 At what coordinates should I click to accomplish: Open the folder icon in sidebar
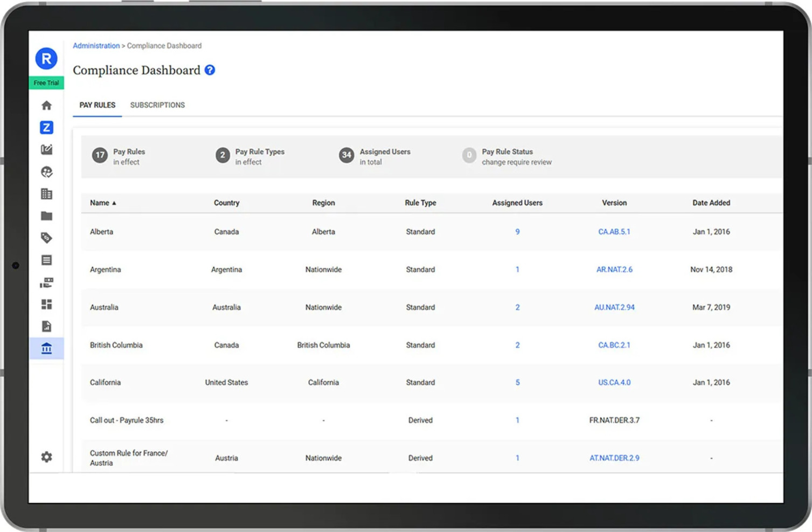coord(46,216)
